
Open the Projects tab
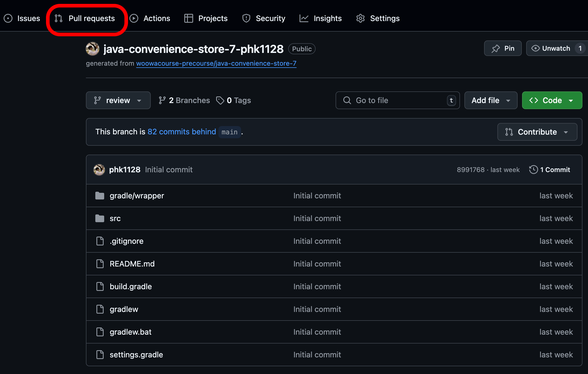coord(206,18)
